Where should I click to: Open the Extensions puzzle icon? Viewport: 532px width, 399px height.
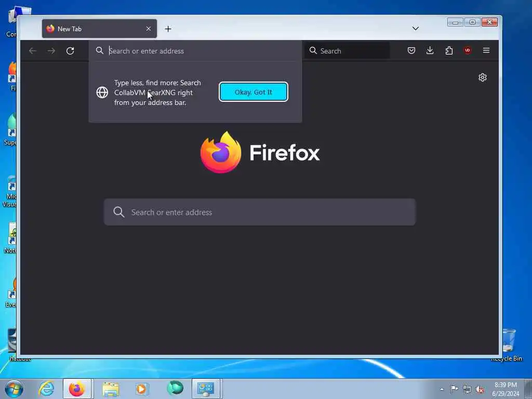tap(449, 50)
